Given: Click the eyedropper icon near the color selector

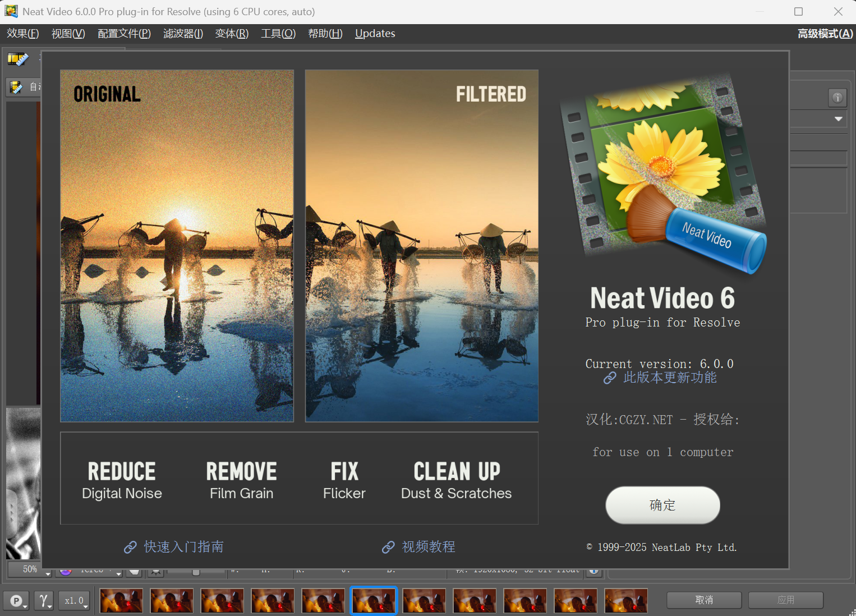Looking at the screenshot, I should (x=135, y=572).
